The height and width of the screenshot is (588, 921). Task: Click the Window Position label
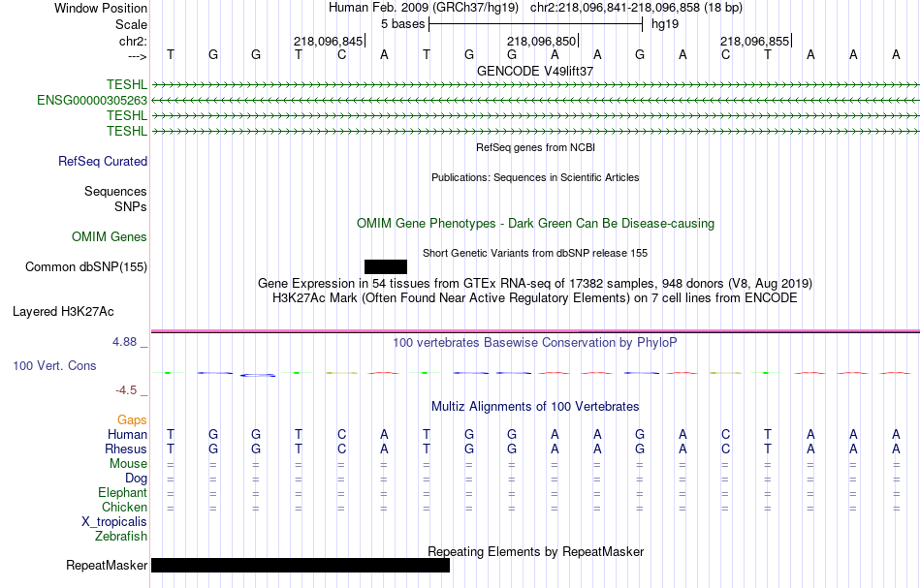(101, 8)
